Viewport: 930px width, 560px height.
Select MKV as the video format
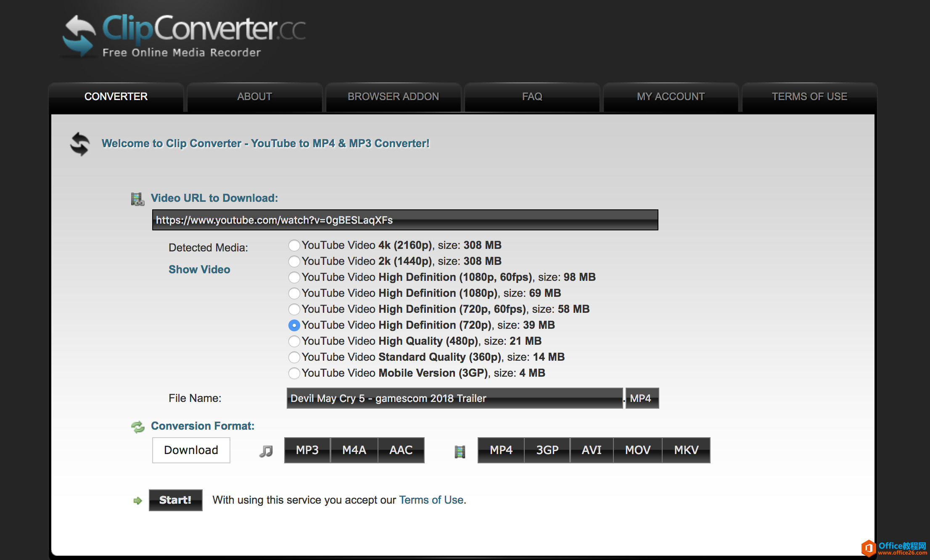(686, 450)
